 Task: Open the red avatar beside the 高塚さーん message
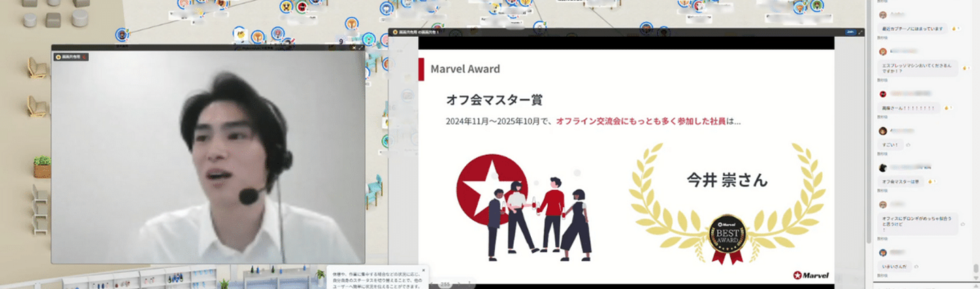click(883, 94)
